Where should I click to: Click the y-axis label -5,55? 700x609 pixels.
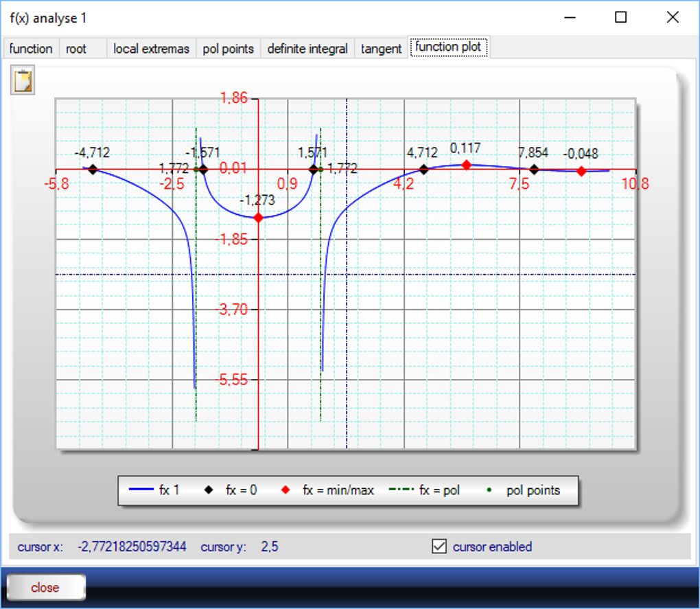point(231,380)
